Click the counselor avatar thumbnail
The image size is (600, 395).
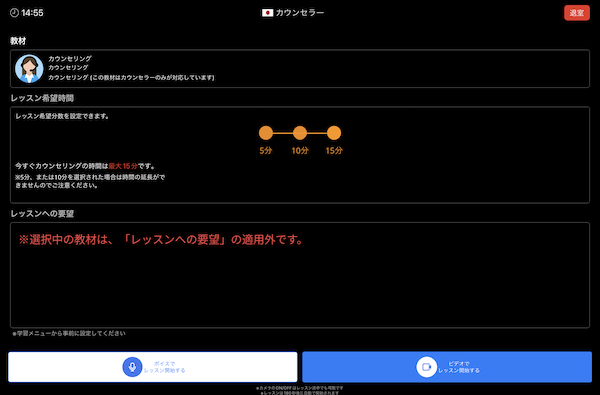tap(29, 69)
